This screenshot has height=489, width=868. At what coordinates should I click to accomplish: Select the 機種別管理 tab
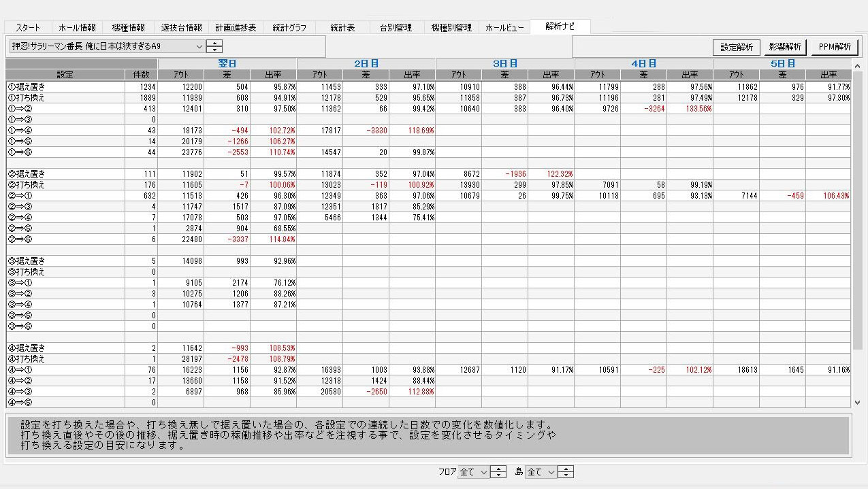click(451, 28)
